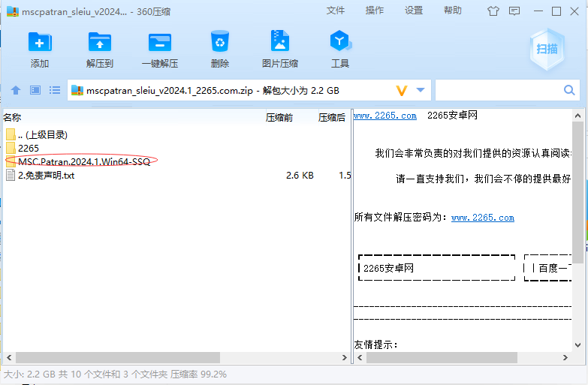Click the comment pane left scroll arrow
588x385 pixels.
(360, 358)
